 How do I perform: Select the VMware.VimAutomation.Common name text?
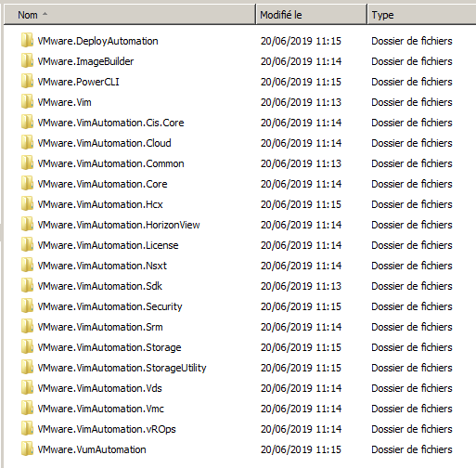[110, 163]
